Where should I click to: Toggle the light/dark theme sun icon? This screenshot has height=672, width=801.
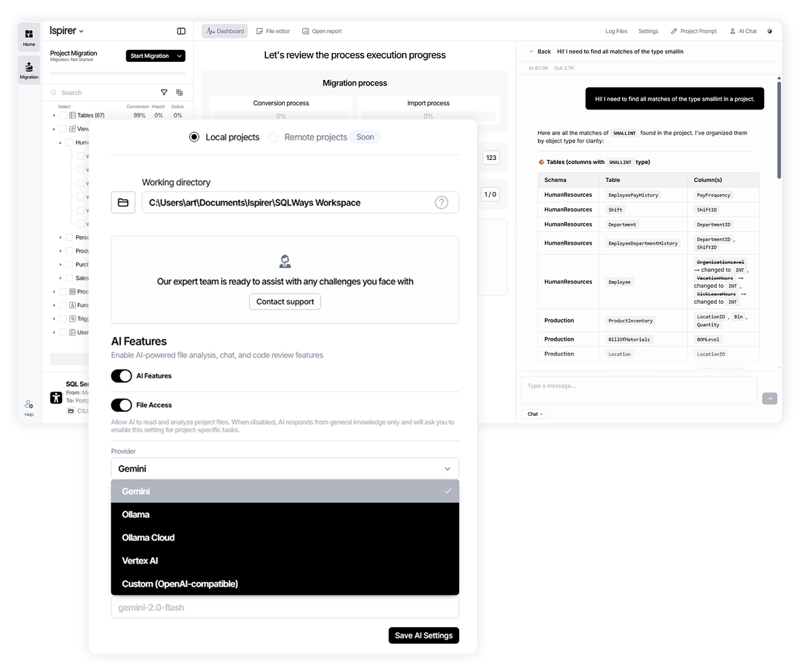point(770,31)
